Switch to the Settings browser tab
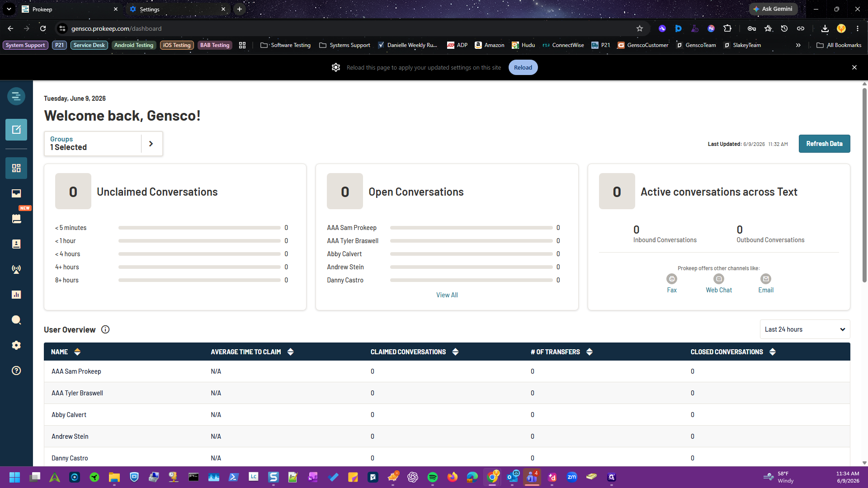 [177, 9]
